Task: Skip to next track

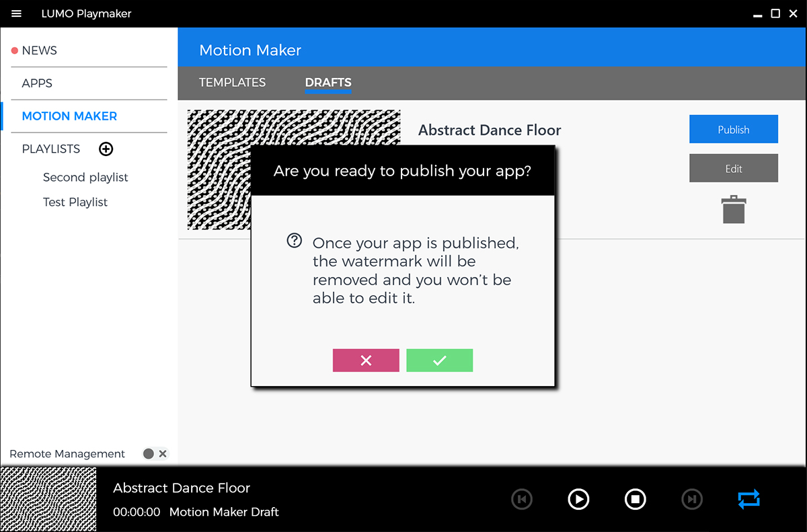Action: tap(692, 499)
